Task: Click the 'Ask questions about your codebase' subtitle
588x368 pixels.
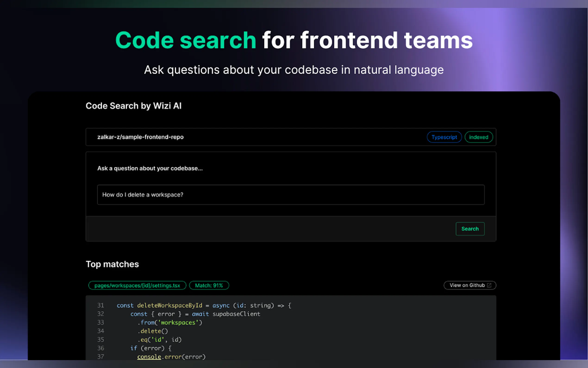Action: [x=294, y=70]
